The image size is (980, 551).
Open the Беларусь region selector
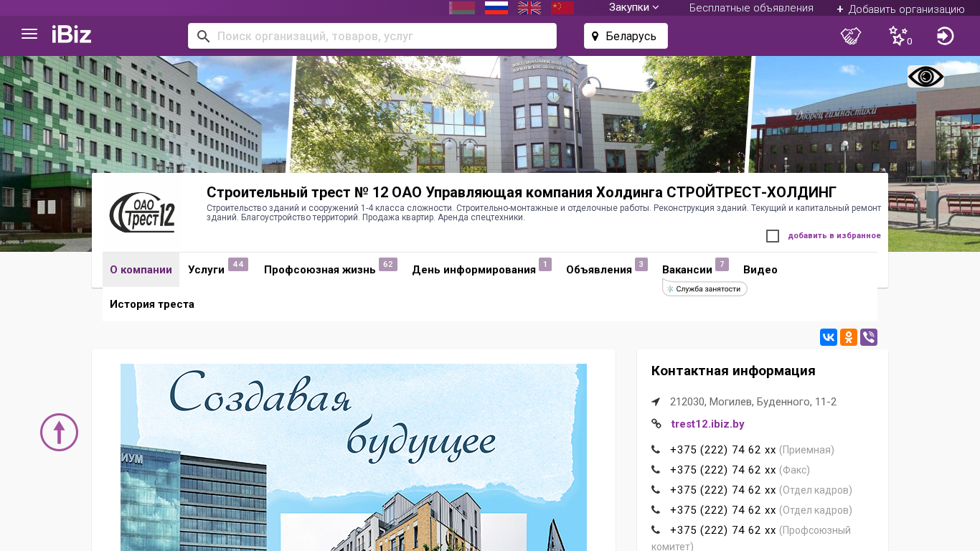[x=626, y=36]
